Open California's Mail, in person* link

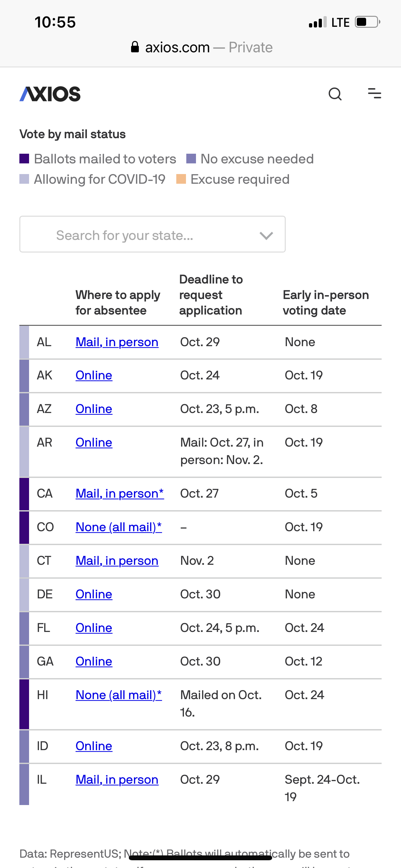[x=120, y=494]
